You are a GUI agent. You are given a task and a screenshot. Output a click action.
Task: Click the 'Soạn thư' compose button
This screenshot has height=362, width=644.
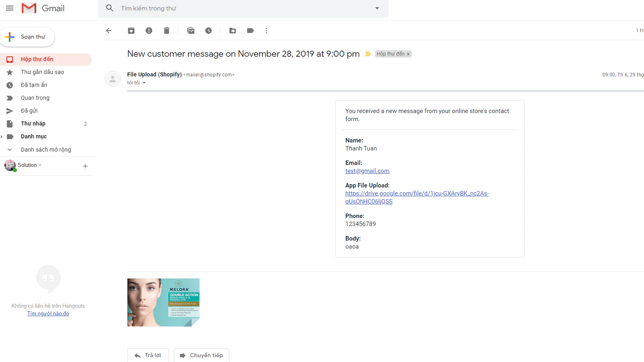tap(27, 37)
